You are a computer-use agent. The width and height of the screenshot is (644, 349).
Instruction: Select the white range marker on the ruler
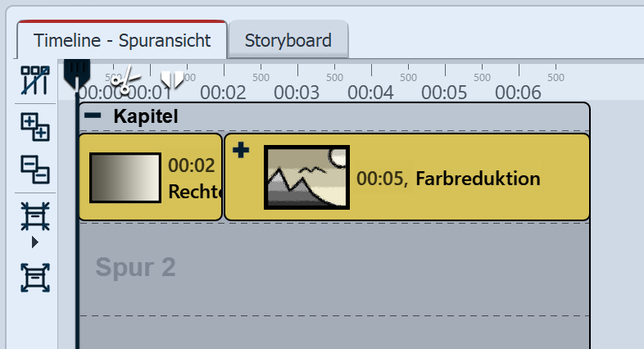pos(172,79)
